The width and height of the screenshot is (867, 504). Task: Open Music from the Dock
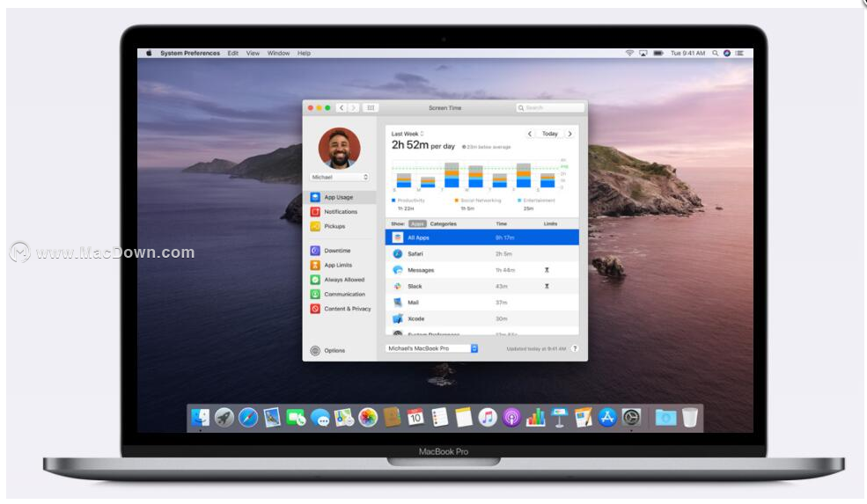pyautogui.click(x=487, y=418)
